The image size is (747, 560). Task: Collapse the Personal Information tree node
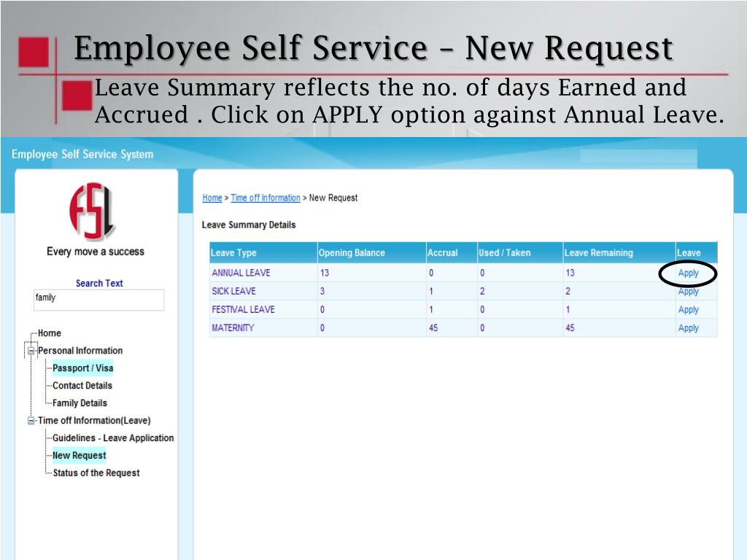(31, 351)
